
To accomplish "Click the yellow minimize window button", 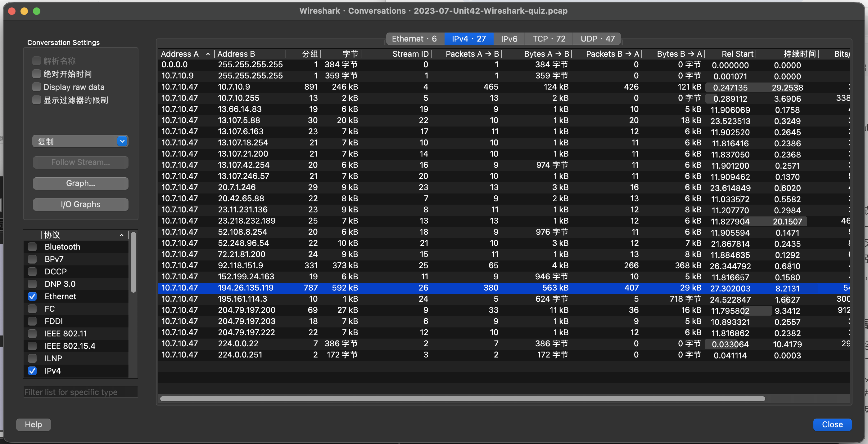I will [x=24, y=11].
